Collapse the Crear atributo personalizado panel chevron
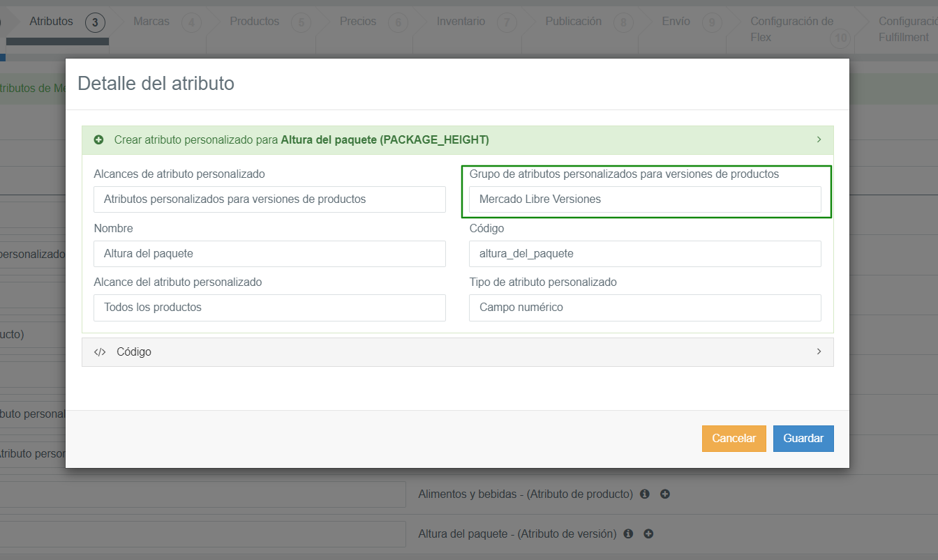 [819, 139]
